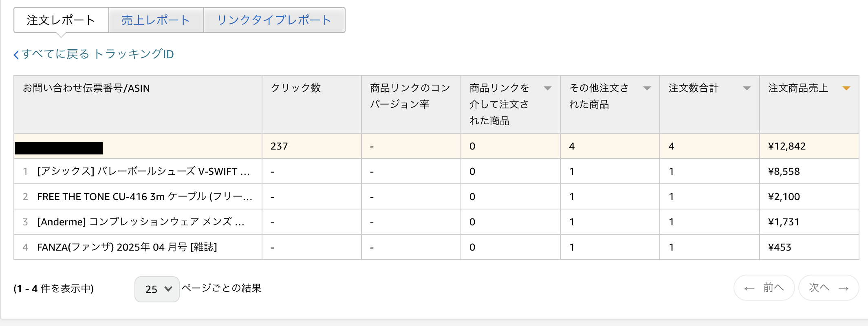Switch to the 売上レポート tab
Image resolution: width=868 pixels, height=326 pixels.
156,20
